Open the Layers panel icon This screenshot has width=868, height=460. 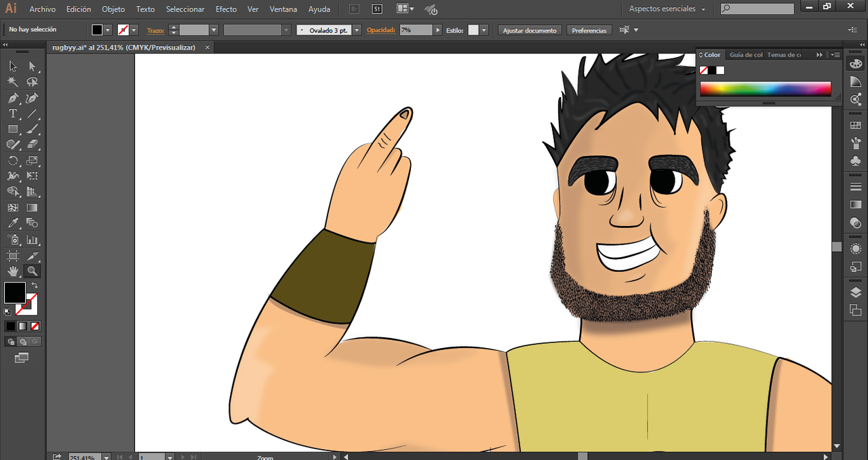pos(856,292)
